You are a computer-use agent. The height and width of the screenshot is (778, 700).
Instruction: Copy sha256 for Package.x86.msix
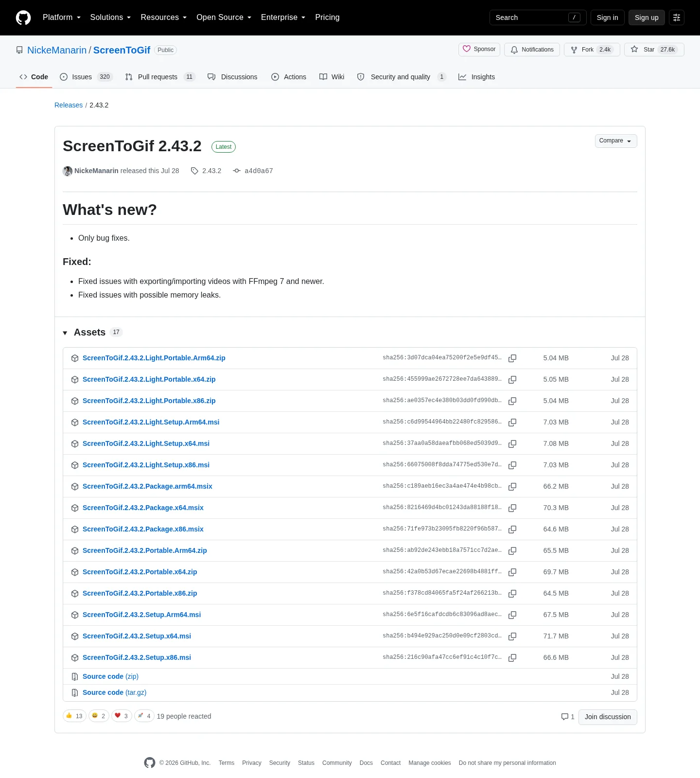(512, 530)
